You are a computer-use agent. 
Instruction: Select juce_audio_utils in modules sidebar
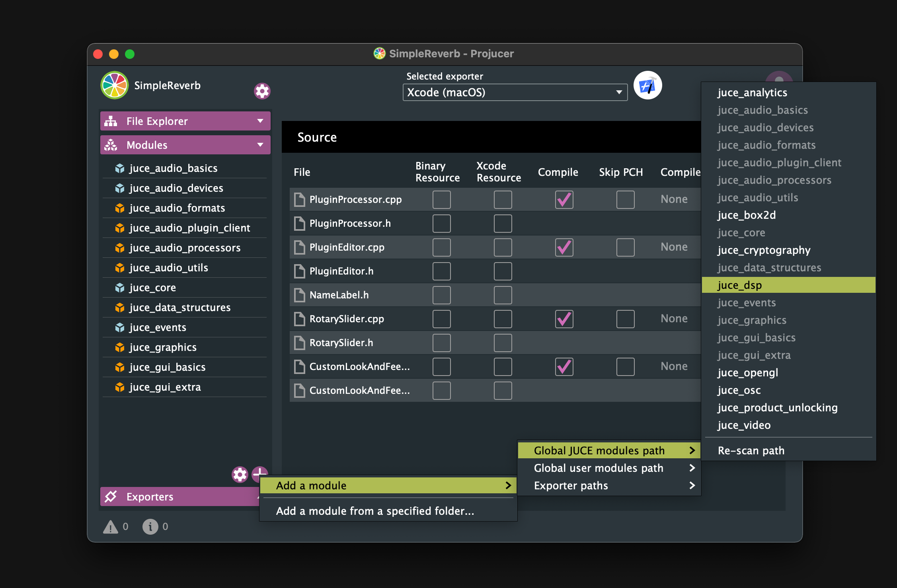[x=185, y=268]
